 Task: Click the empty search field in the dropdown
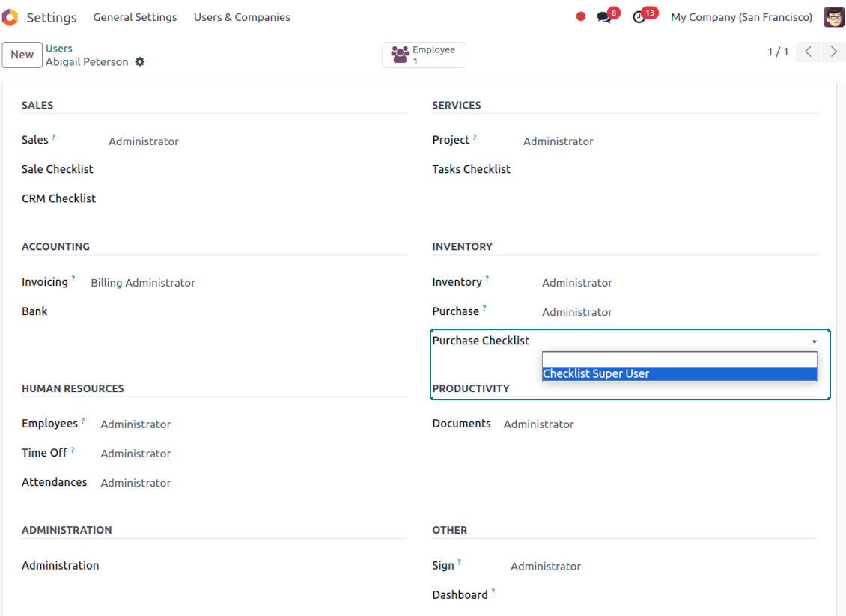click(x=678, y=358)
